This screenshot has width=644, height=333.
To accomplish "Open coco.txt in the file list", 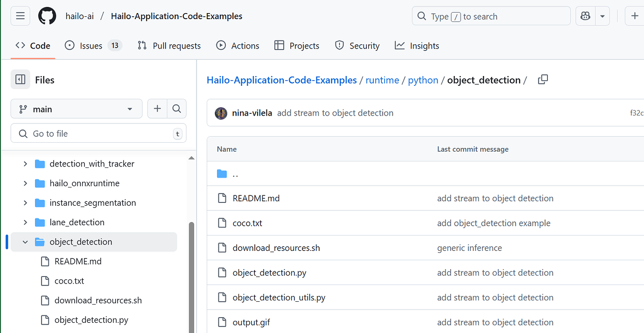I will 247,223.
